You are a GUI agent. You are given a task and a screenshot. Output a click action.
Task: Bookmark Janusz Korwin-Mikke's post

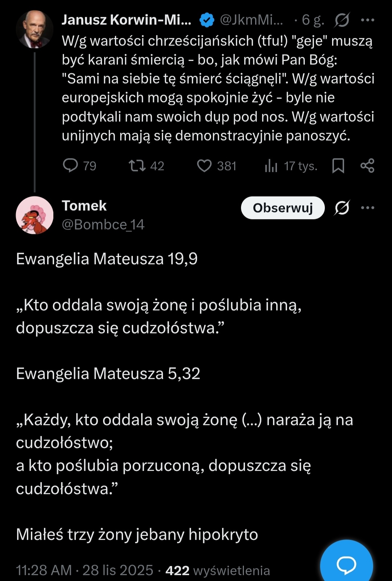pos(338,166)
